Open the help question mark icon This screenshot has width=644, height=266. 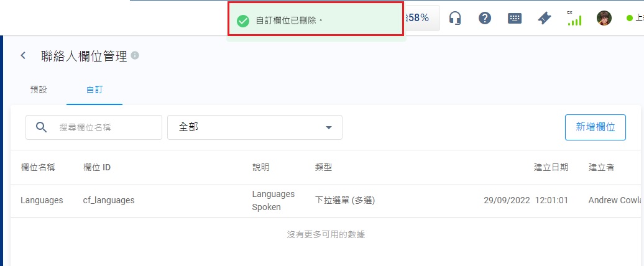click(485, 18)
